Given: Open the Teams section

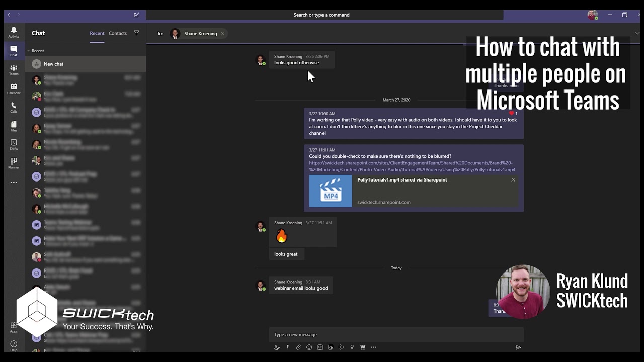Looking at the screenshot, I should click(x=14, y=70).
